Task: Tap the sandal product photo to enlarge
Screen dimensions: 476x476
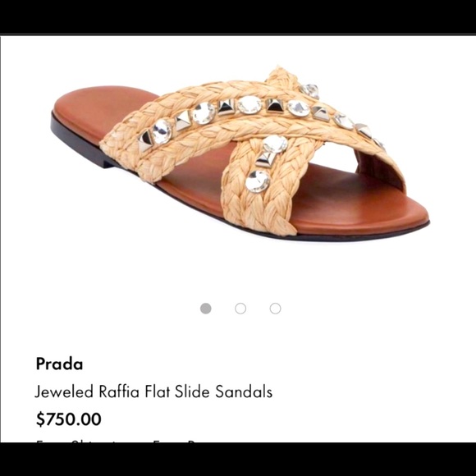Action: click(240, 152)
